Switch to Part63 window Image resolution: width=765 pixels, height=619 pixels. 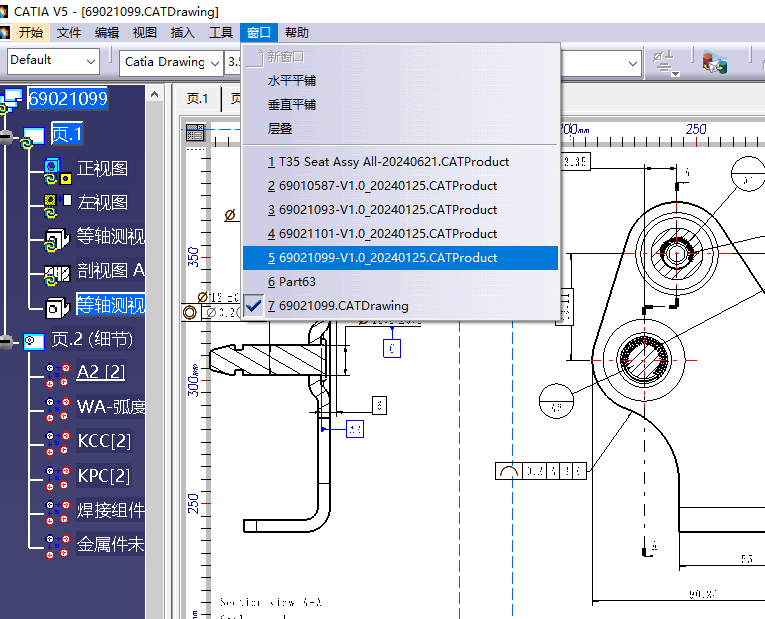click(x=400, y=281)
